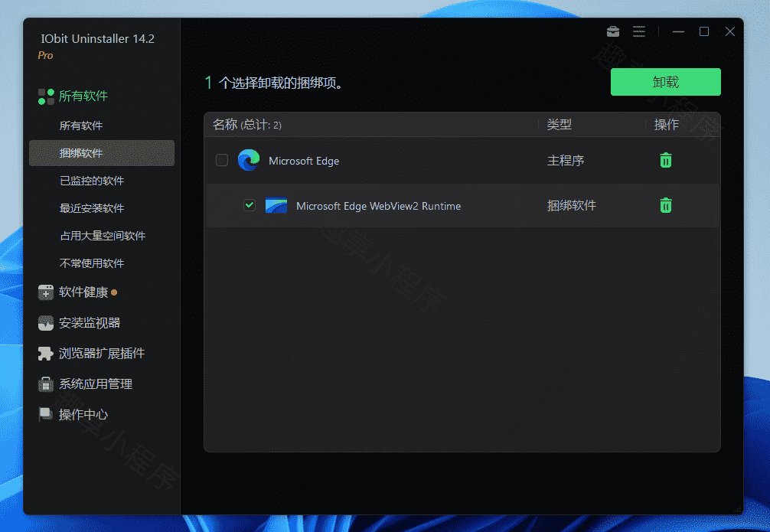Click the green dots 所有软件 icon
The image size is (770, 532).
pyautogui.click(x=46, y=96)
